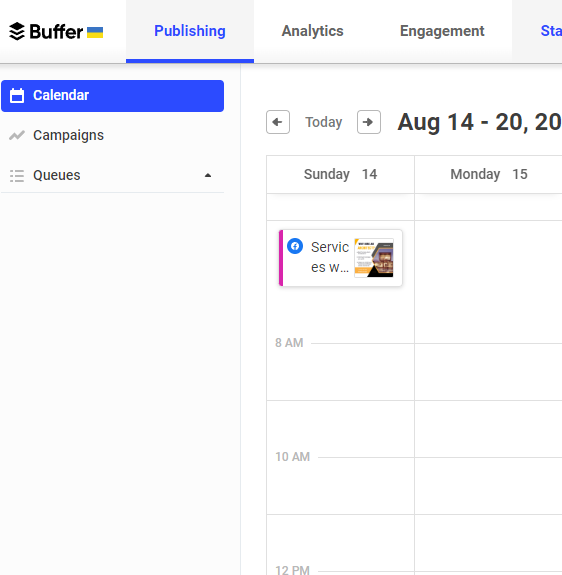This screenshot has height=575, width=562.
Task: Click the Monday 15 column header
Action: (x=489, y=174)
